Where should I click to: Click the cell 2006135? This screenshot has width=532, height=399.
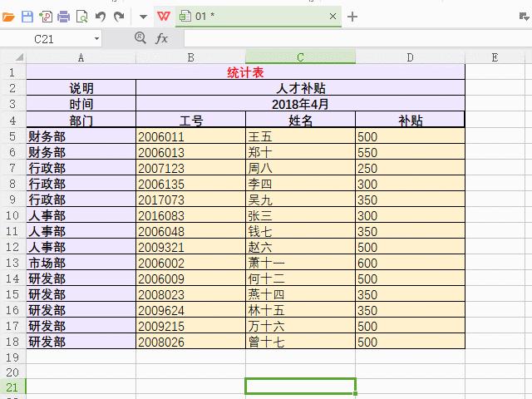[190, 184]
